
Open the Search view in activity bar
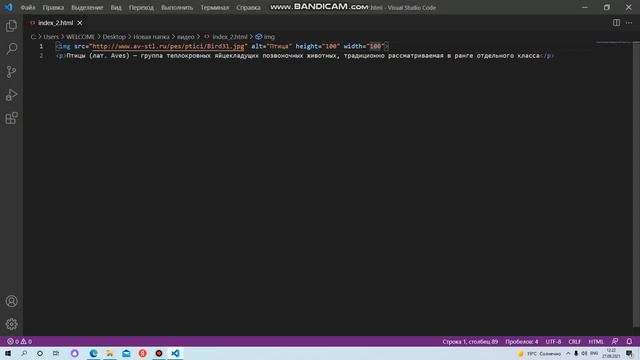tap(11, 49)
